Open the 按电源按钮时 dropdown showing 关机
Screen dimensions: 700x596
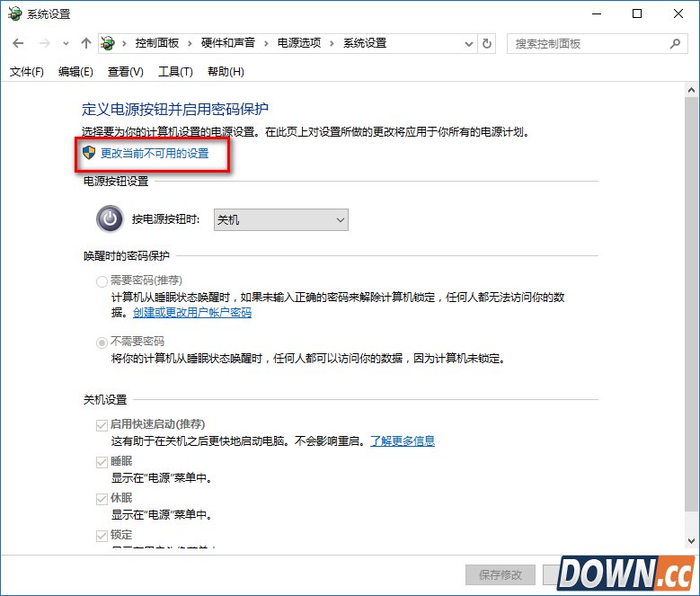(x=281, y=220)
